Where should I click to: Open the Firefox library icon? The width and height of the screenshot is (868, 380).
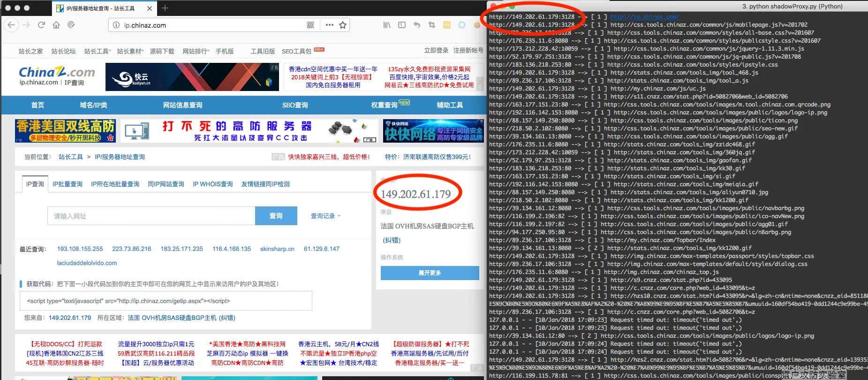[387, 25]
